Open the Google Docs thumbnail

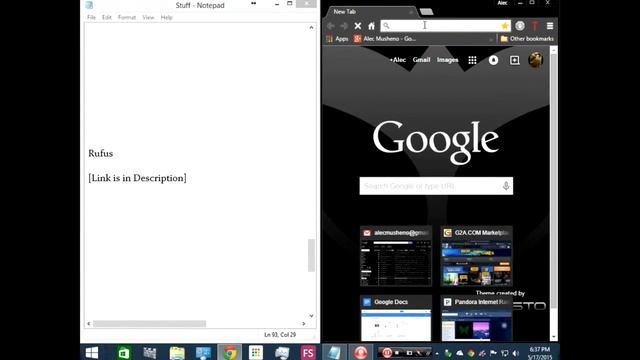[396, 318]
